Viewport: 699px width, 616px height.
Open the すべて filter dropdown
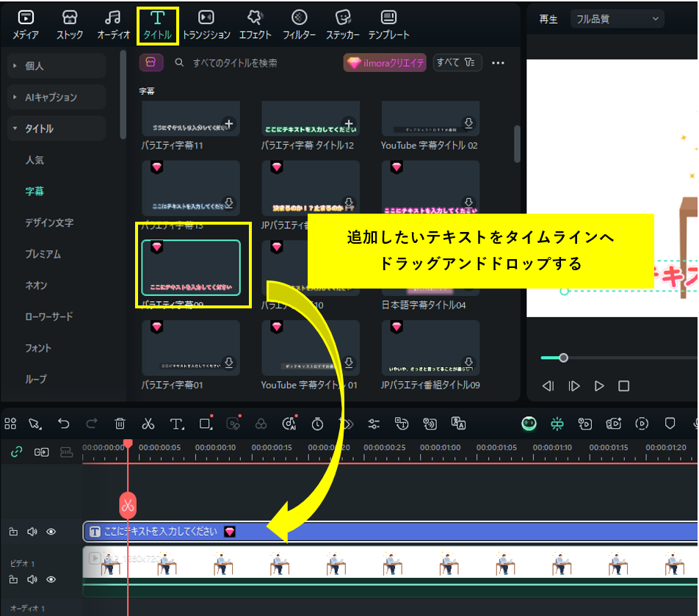(x=457, y=63)
